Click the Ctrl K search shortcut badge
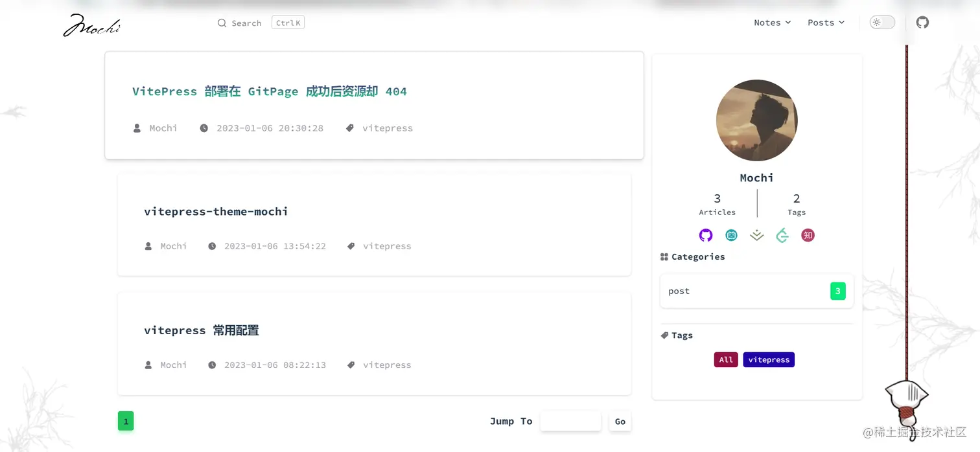980x452 pixels. point(288,23)
